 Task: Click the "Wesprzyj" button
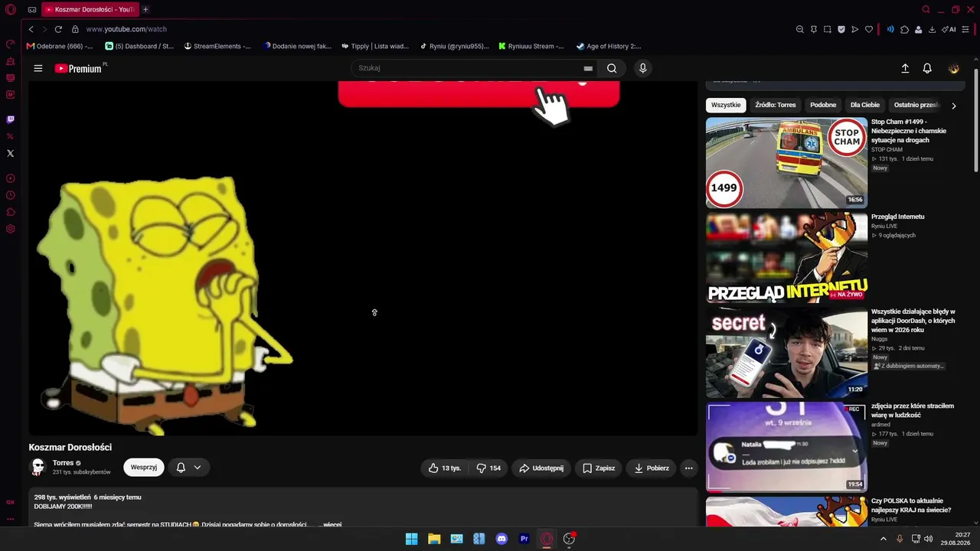144,468
